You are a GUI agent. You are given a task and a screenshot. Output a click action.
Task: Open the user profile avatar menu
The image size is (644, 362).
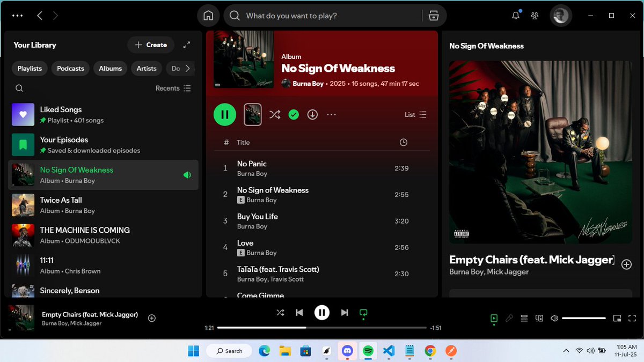click(x=561, y=16)
